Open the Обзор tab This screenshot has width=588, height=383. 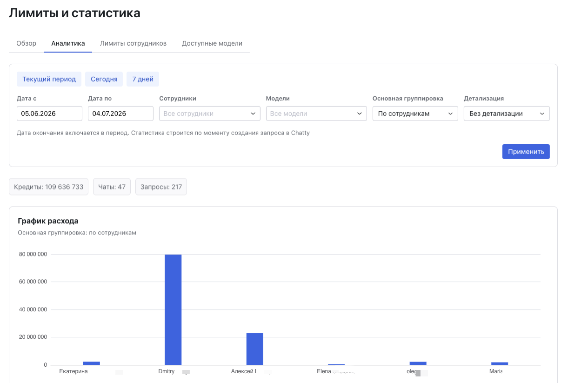[26, 43]
